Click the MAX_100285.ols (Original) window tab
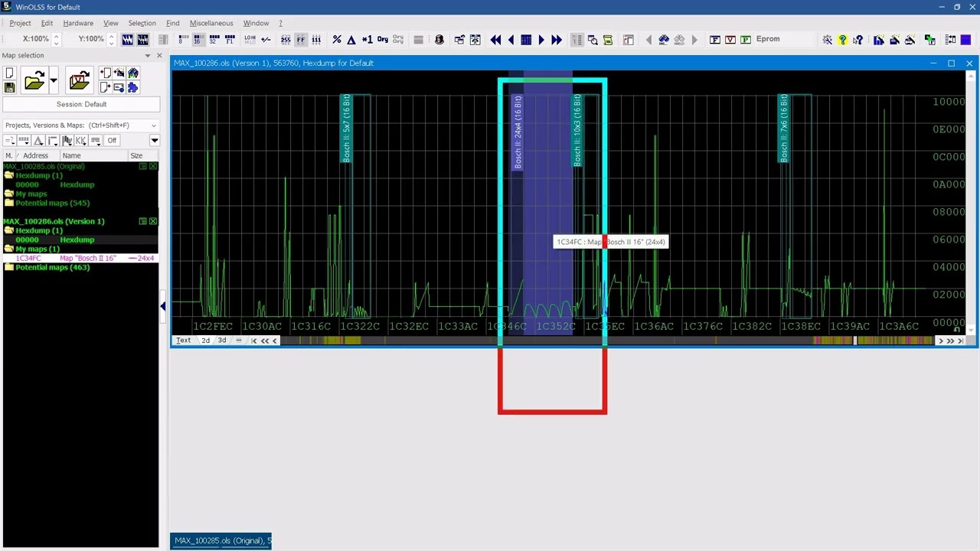Screen dimensions: 980x551 coord(221,541)
